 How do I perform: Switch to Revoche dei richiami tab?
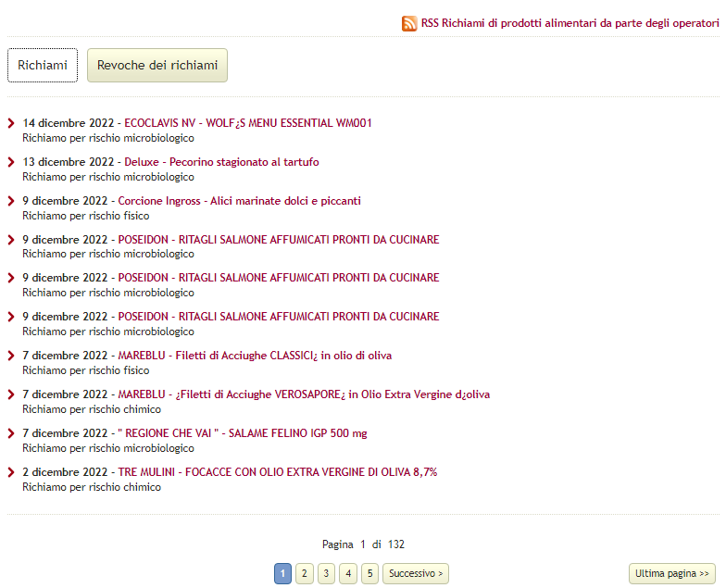pos(157,66)
